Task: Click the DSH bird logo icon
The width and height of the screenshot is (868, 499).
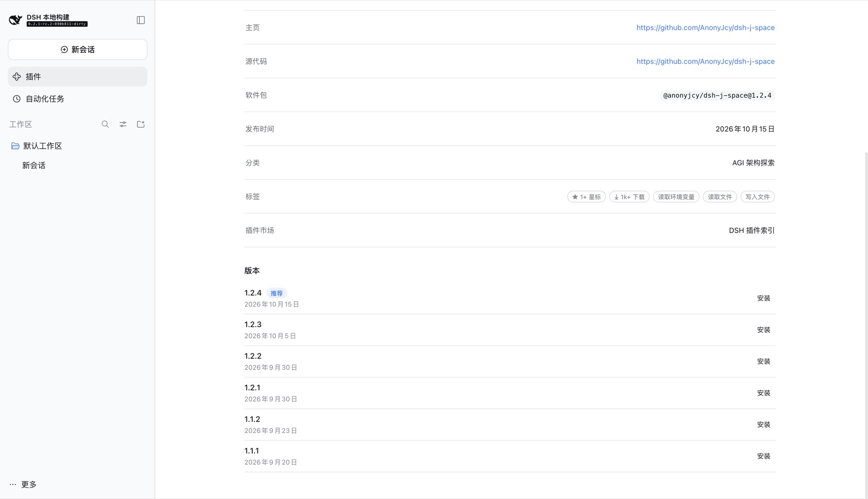Action: 15,20
